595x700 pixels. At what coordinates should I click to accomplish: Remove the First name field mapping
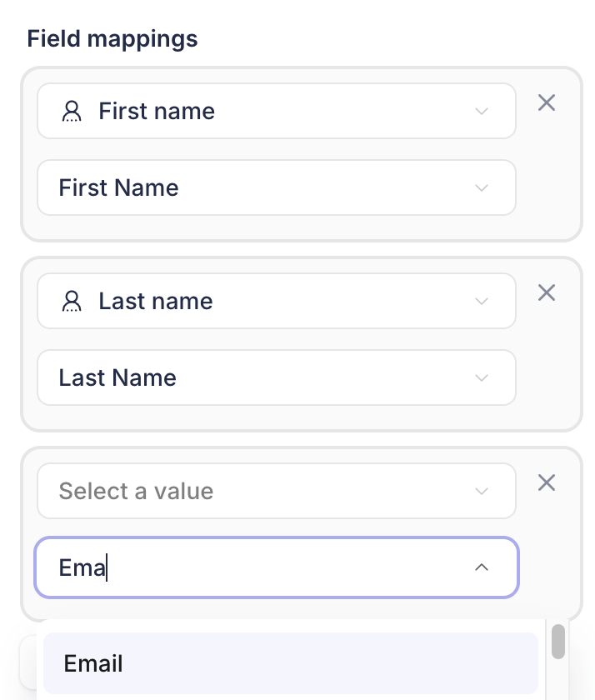[547, 102]
